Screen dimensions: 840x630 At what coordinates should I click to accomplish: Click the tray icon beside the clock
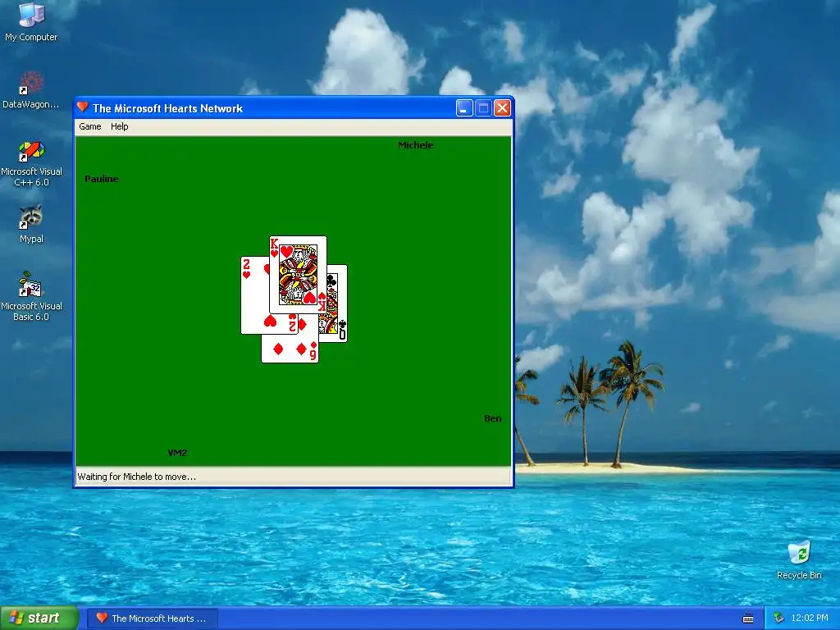[x=779, y=619]
